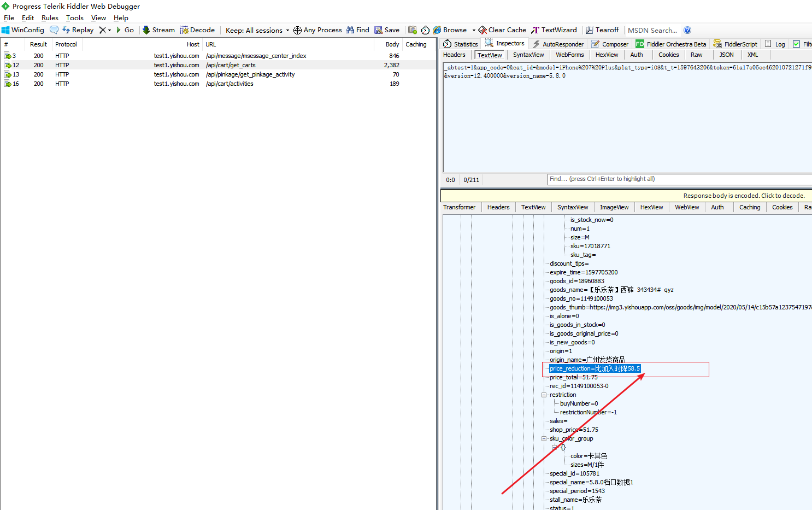Toggle Stream mode in toolbar

point(158,30)
